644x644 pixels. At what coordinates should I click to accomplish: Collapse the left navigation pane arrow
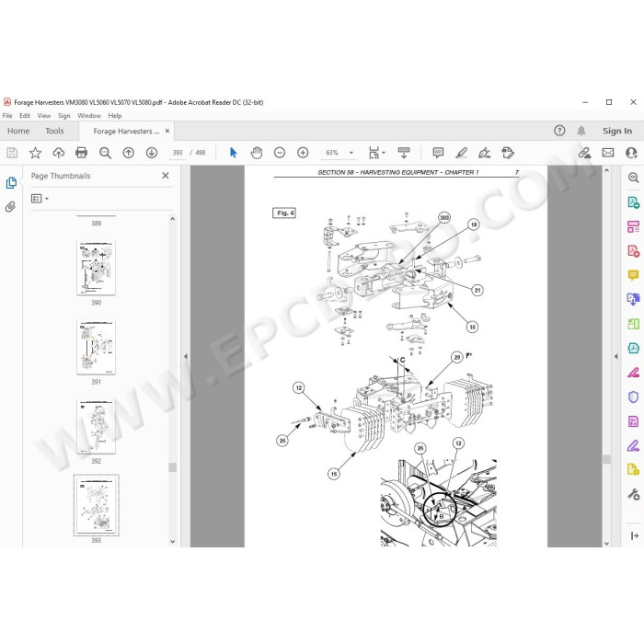tap(186, 357)
